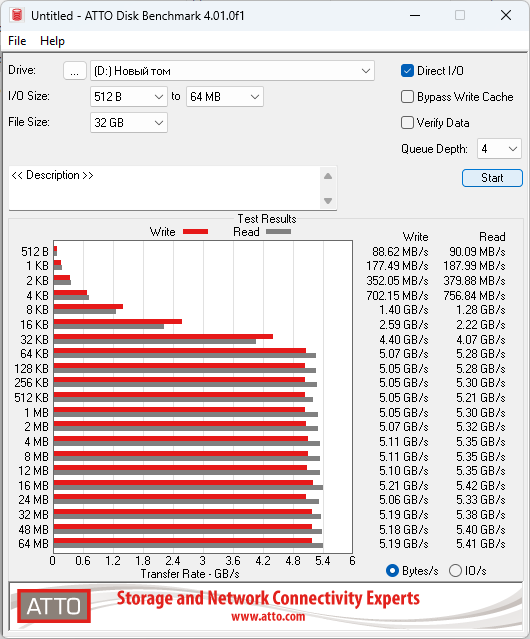
Task: Open the File menu
Action: pos(17,41)
